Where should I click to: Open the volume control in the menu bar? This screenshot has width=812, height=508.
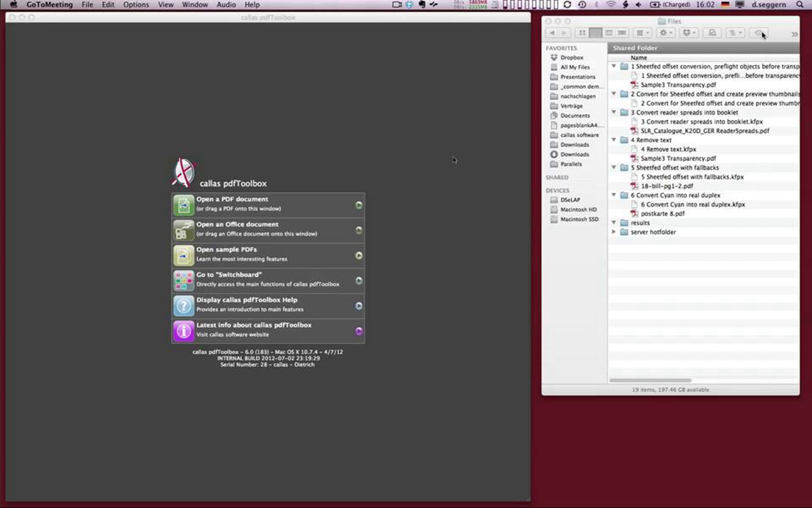click(638, 4)
